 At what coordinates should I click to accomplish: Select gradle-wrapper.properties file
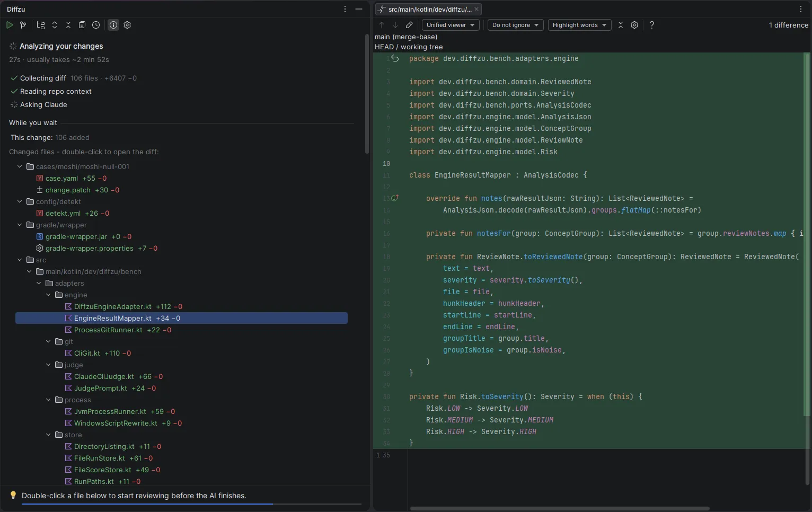(89, 248)
